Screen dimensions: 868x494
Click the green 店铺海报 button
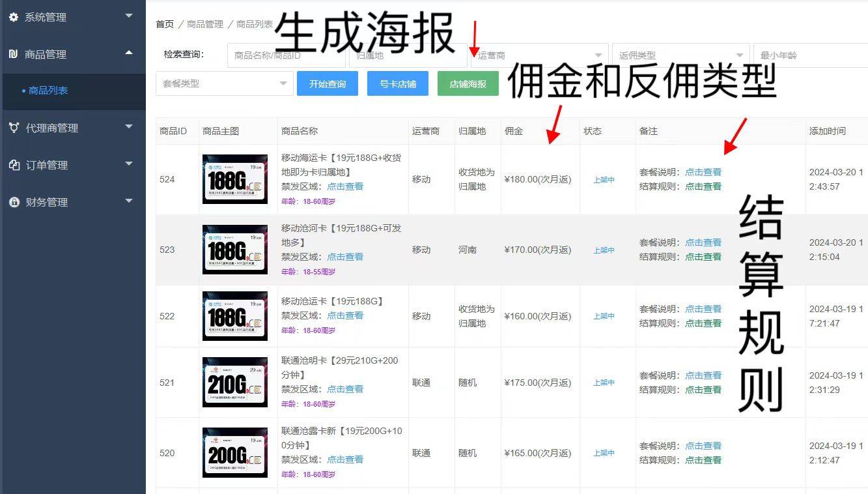[468, 83]
